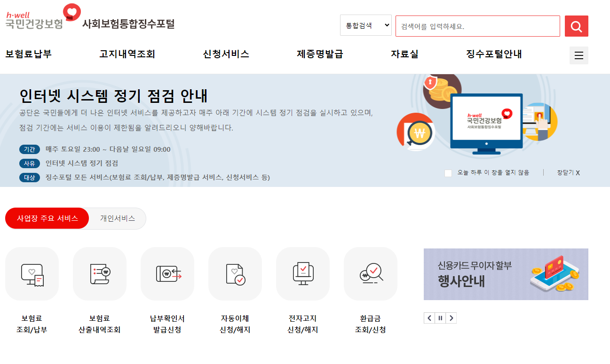This screenshot has height=364, width=610.
Task: Open the 제증명발급 menu
Action: tap(319, 54)
